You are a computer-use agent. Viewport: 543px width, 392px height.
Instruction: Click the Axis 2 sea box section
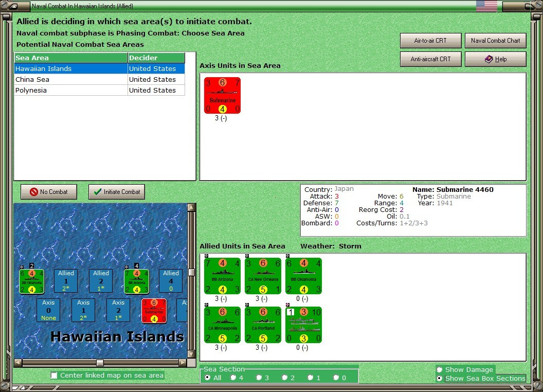118,310
